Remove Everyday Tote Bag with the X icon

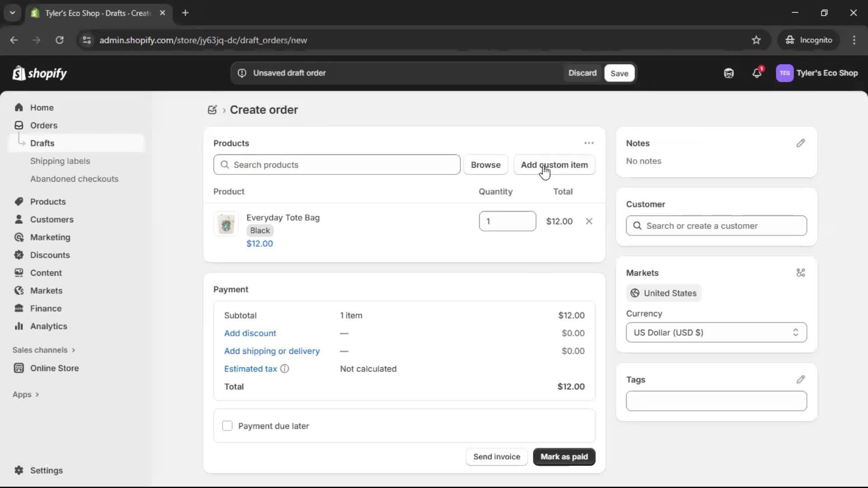pos(590,221)
